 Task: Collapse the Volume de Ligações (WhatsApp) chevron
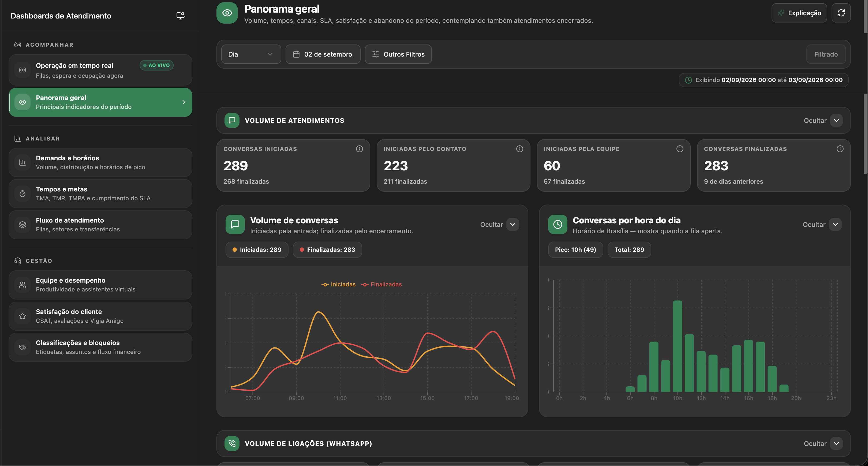coord(836,443)
